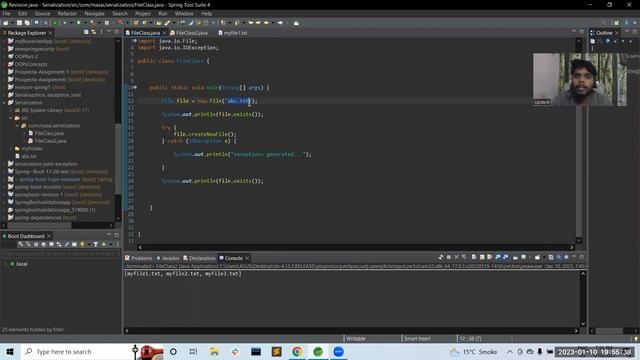Click Display Selected Console icon

(524, 257)
